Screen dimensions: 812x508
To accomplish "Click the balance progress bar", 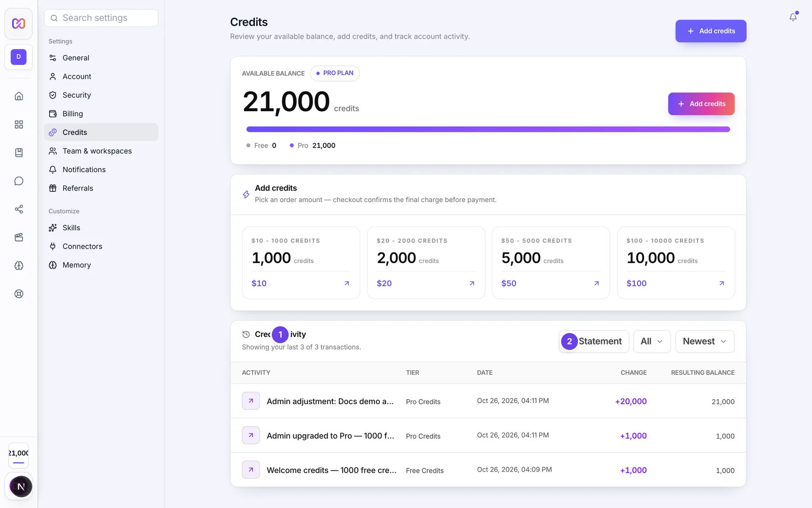I will [x=488, y=129].
